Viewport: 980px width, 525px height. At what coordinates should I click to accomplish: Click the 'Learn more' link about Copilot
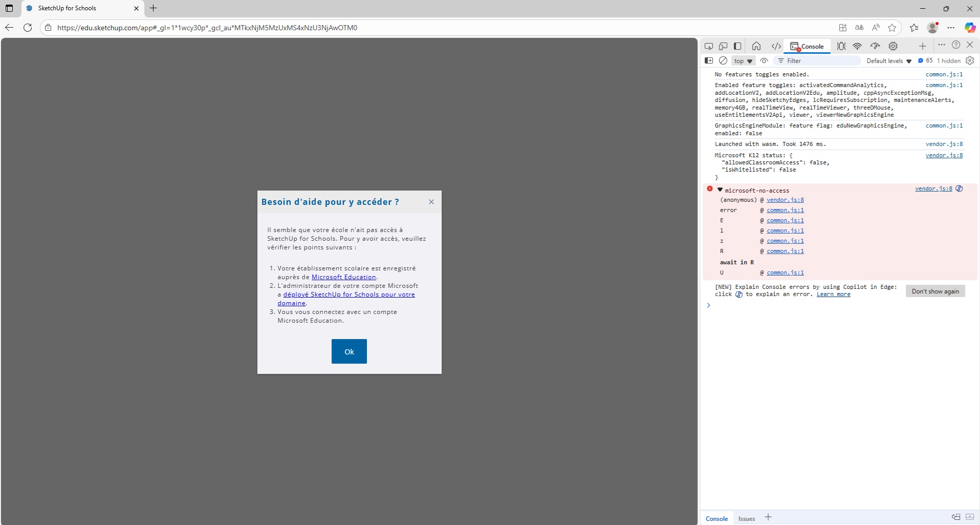coord(833,294)
